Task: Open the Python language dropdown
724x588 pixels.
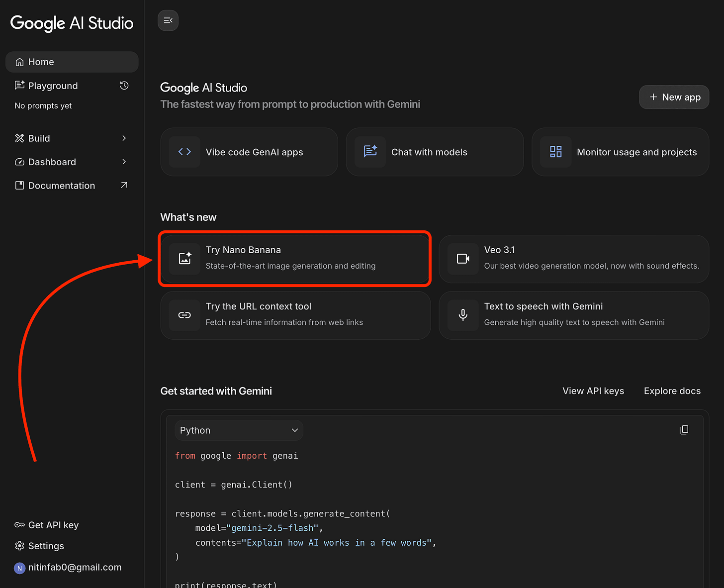Action: [239, 430]
